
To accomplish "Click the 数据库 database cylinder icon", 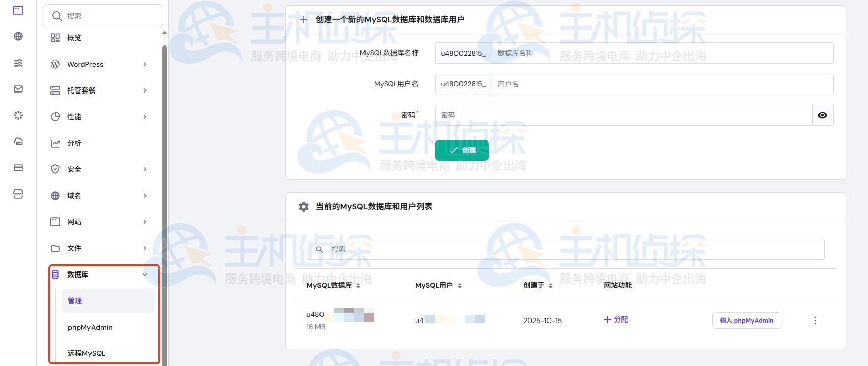I will point(55,274).
